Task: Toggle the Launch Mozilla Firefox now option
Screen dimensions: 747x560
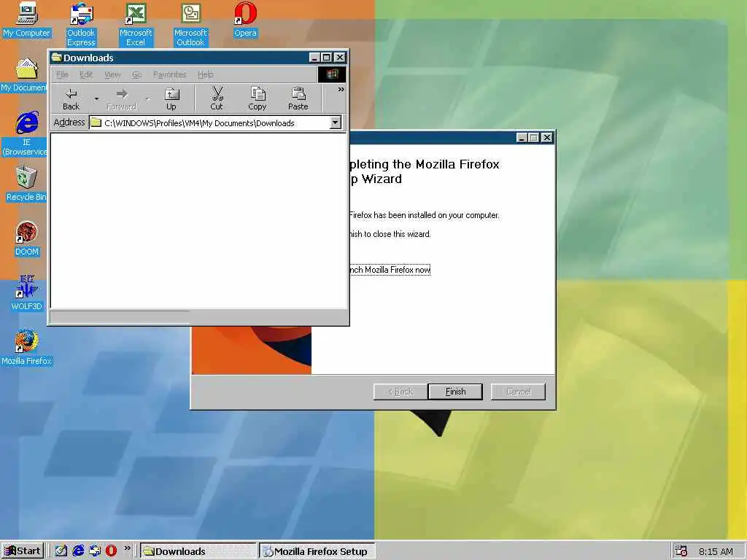Action: tap(390, 270)
